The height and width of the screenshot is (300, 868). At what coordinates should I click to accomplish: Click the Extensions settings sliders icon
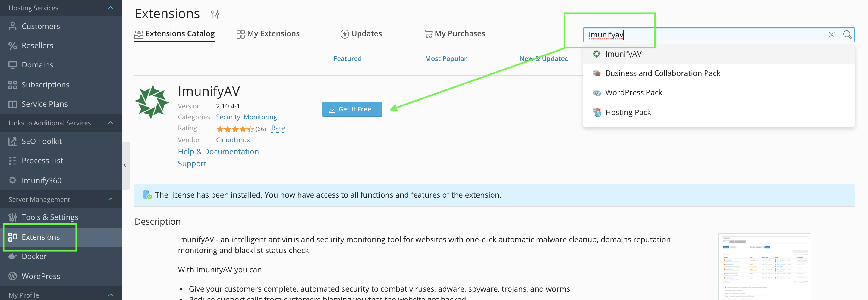pyautogui.click(x=215, y=14)
